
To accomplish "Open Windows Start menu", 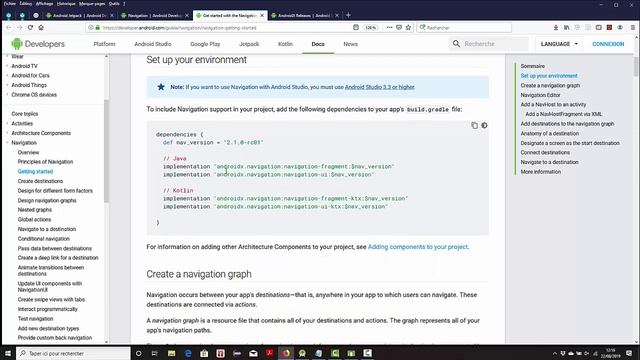I will [x=8, y=353].
